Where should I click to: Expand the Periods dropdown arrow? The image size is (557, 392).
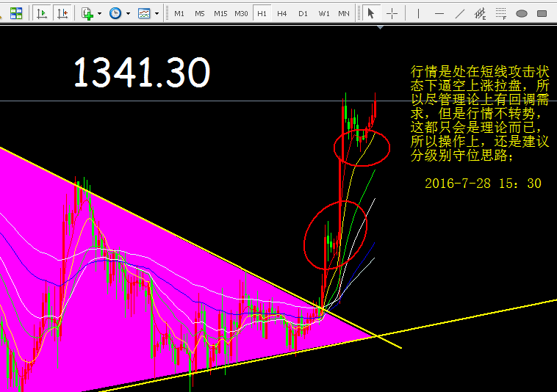(128, 14)
